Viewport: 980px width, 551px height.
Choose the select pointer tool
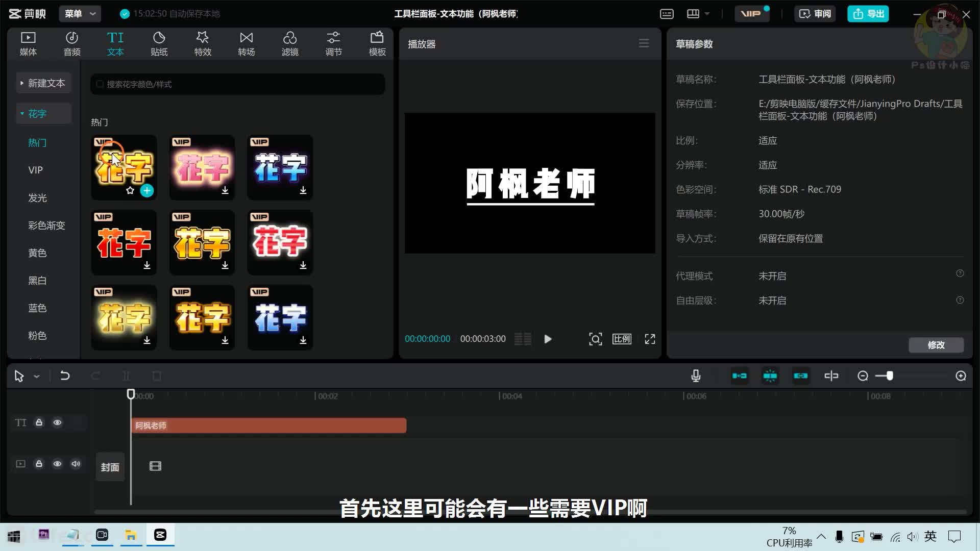[19, 376]
